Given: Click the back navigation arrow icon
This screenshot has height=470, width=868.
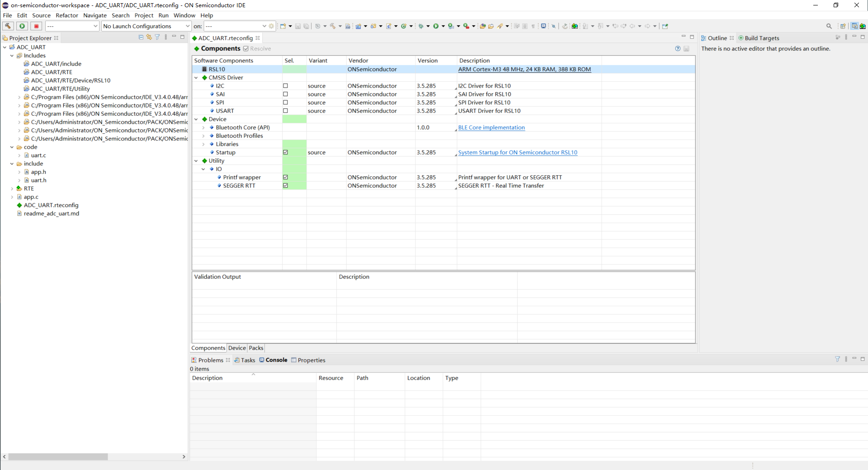Looking at the screenshot, I should (x=632, y=26).
